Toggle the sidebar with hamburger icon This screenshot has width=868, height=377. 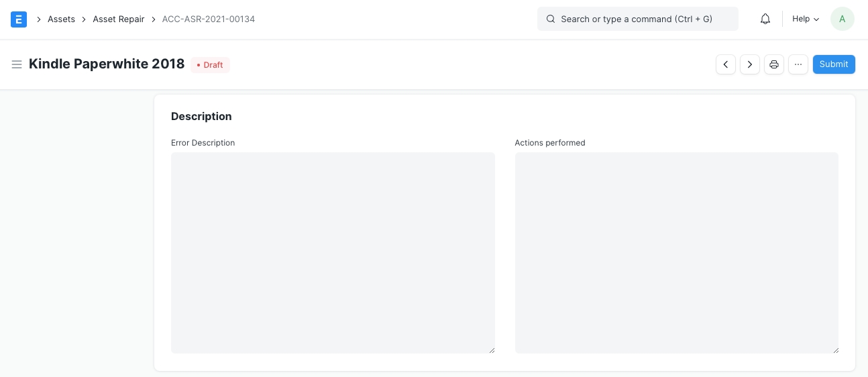pyautogui.click(x=17, y=64)
